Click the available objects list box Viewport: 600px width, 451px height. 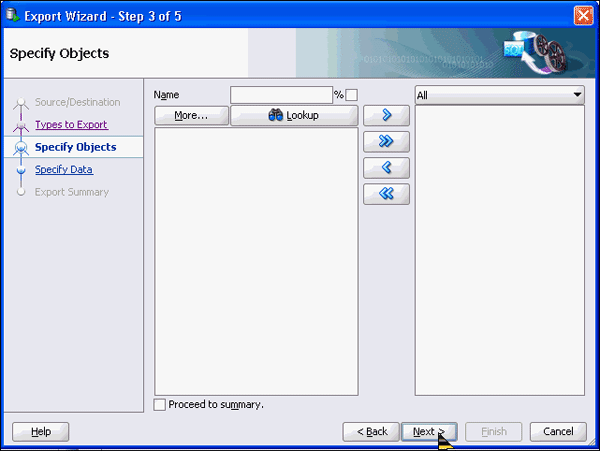(x=256, y=262)
